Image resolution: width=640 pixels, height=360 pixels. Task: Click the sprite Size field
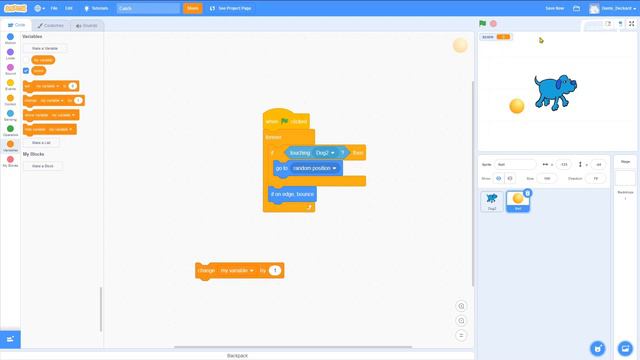[x=547, y=178]
